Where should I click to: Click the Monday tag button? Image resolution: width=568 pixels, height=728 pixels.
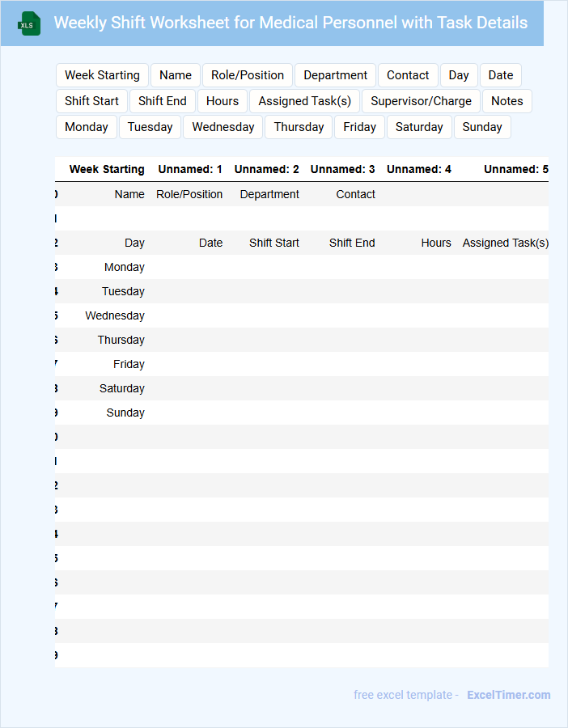87,127
